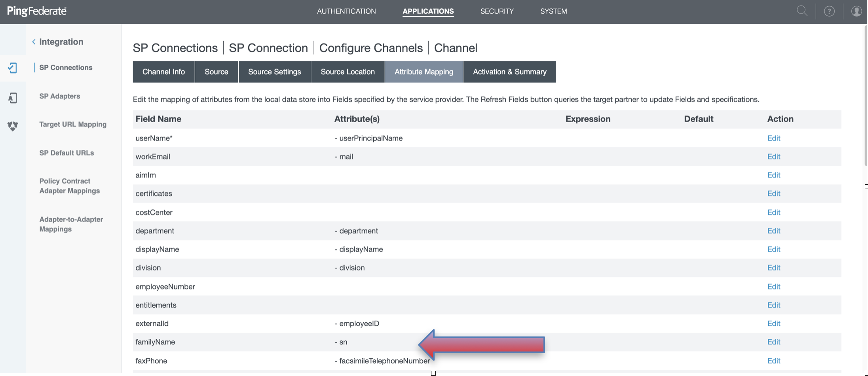The height and width of the screenshot is (376, 868).
Task: Go to the Activation & Summary tab
Action: point(509,72)
